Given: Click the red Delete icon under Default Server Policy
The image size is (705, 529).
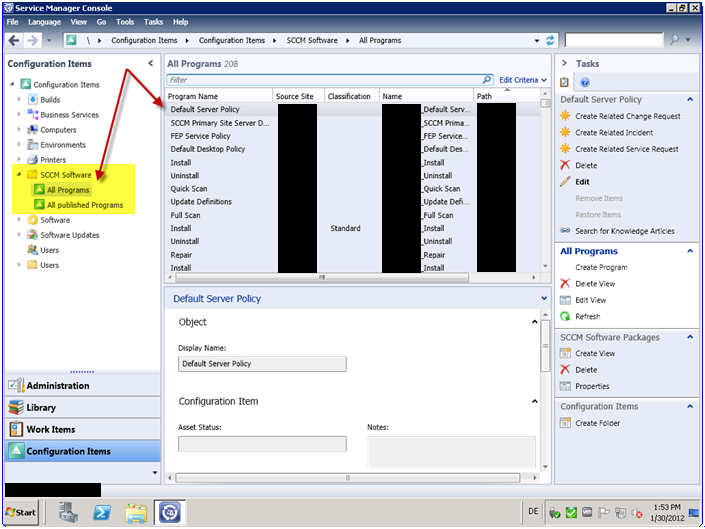Looking at the screenshot, I should [x=566, y=165].
